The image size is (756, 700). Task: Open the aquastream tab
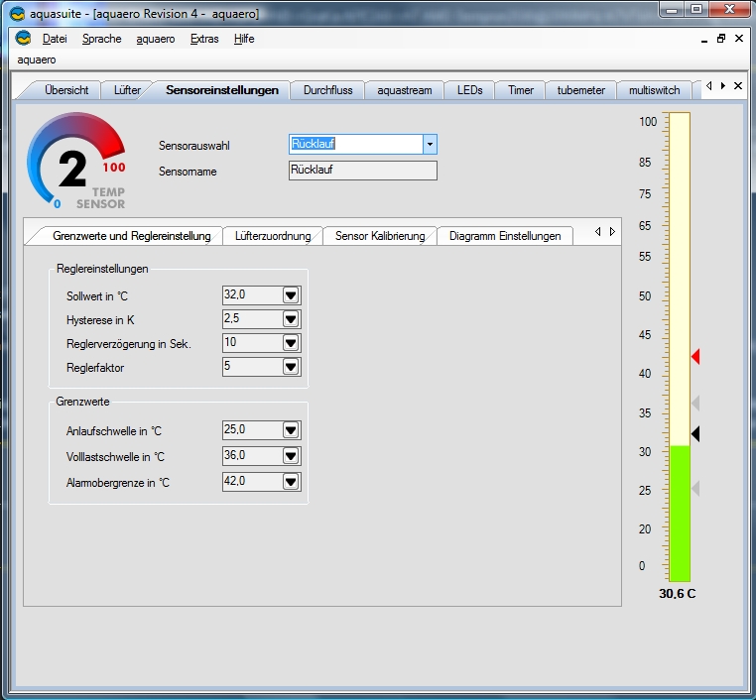pos(405,90)
